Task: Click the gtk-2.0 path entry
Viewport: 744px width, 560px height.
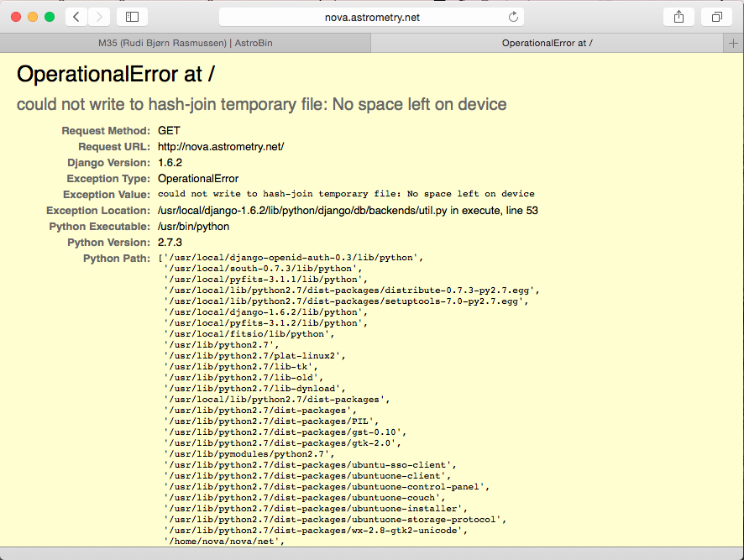Action: coord(283,443)
